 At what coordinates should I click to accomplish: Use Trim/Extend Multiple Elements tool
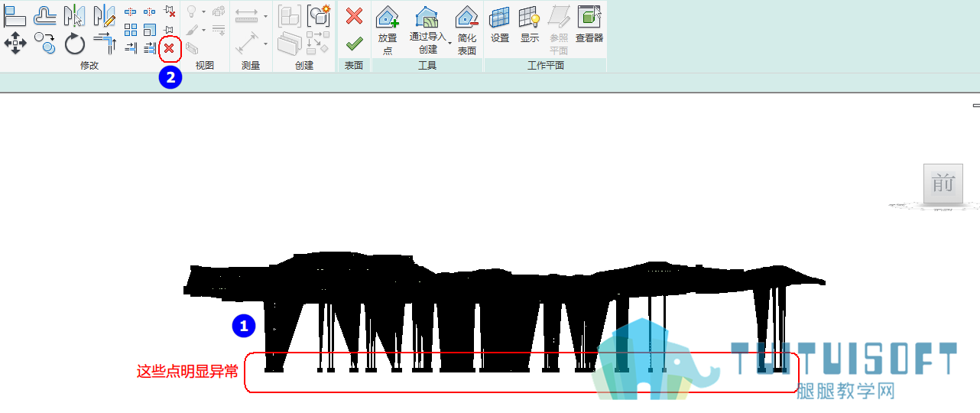click(x=150, y=48)
